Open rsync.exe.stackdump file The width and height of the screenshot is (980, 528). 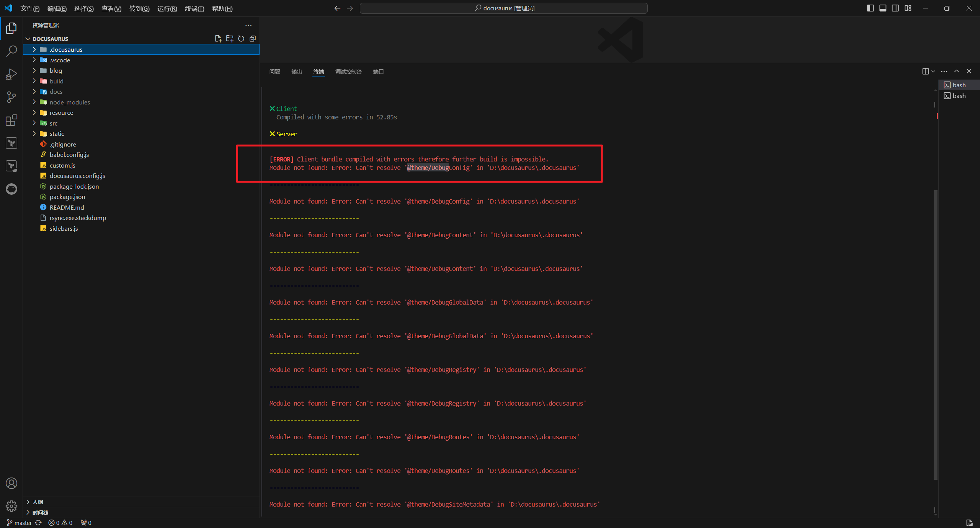(x=141, y=218)
